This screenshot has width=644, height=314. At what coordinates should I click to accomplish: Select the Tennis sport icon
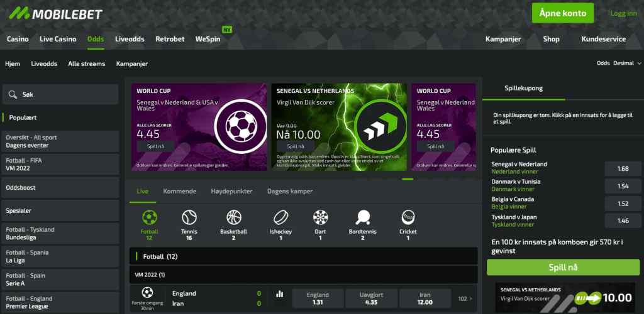tap(189, 217)
